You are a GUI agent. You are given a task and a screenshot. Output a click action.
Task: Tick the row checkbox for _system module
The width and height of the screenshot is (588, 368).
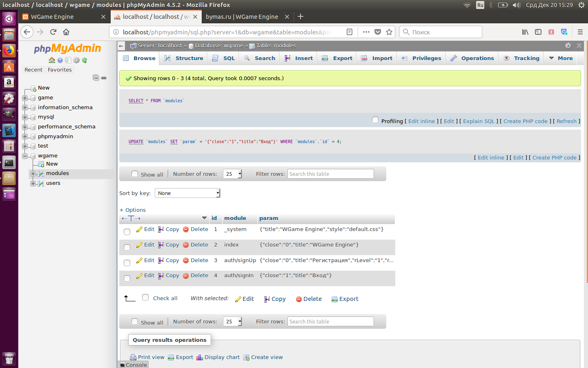pos(127,232)
